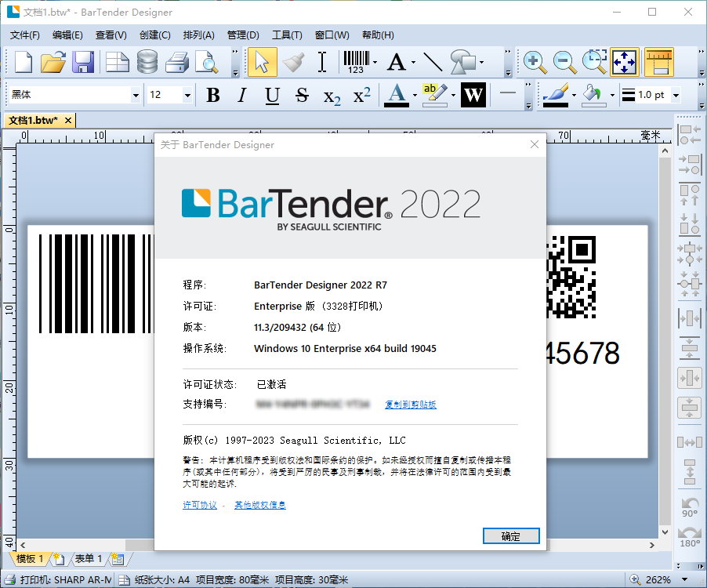Create a new document with the toolbar icon

[x=23, y=62]
